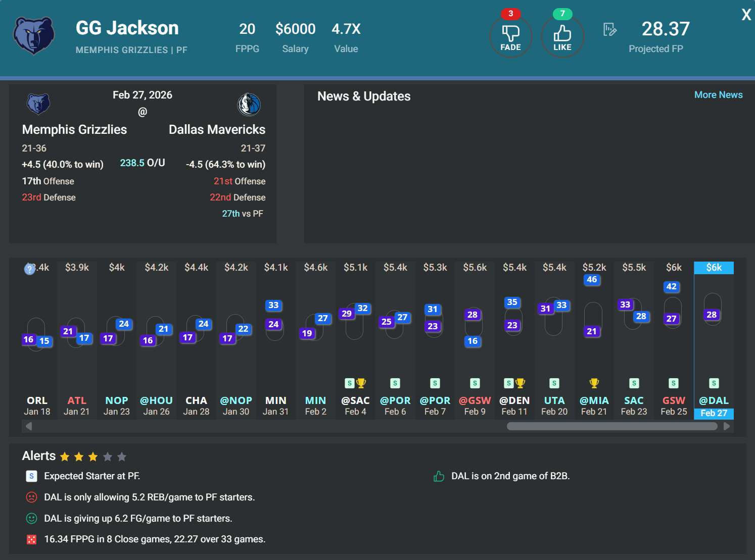Click the game log horizontal scrollbar thumb

point(612,426)
